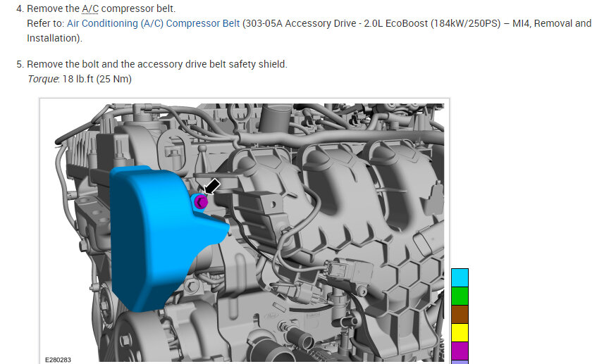604x364 pixels.
Task: Click step 5 text about safety shield
Action: point(157,64)
